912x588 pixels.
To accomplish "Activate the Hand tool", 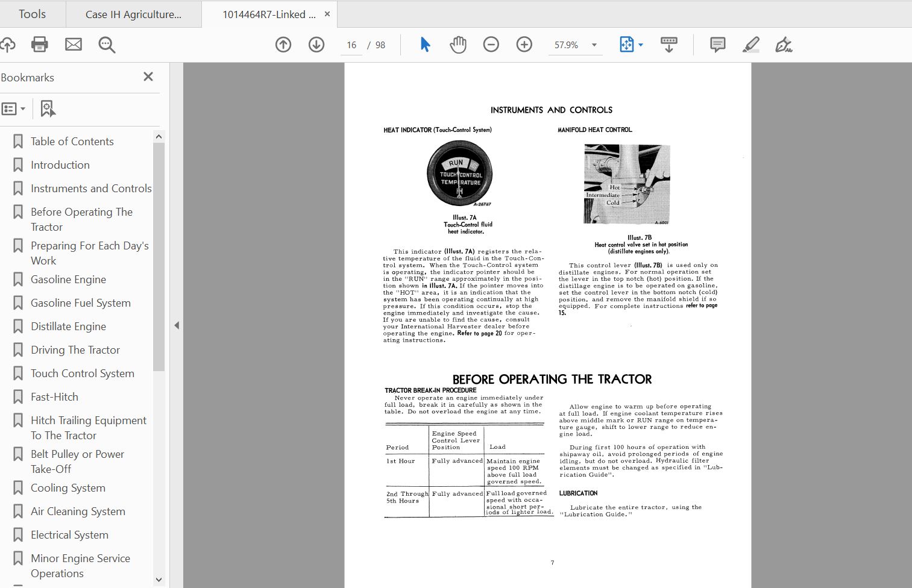I will tap(458, 44).
